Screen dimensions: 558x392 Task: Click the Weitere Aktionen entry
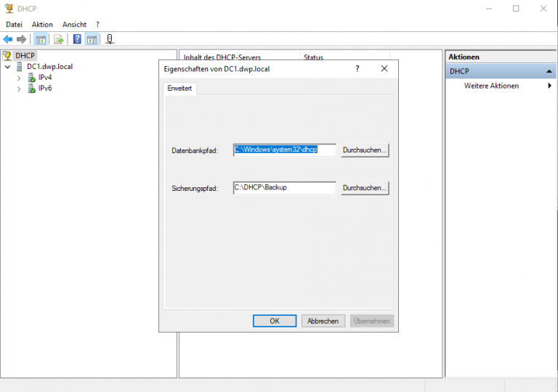click(x=491, y=86)
